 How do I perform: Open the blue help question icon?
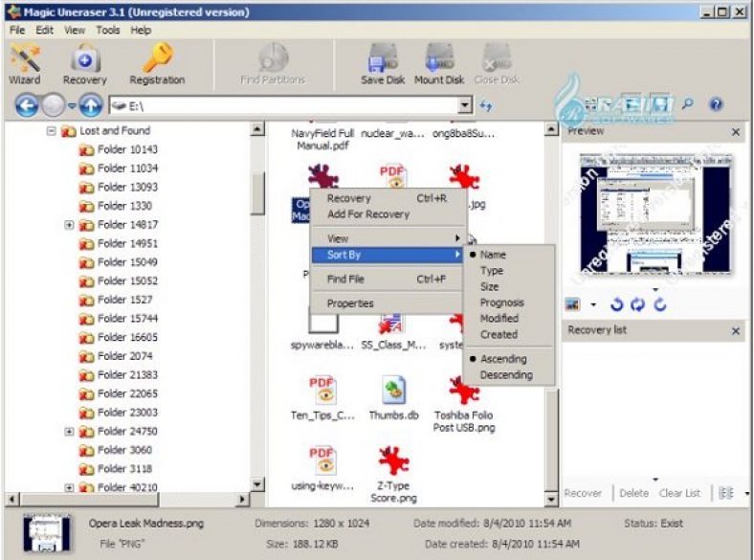(716, 104)
